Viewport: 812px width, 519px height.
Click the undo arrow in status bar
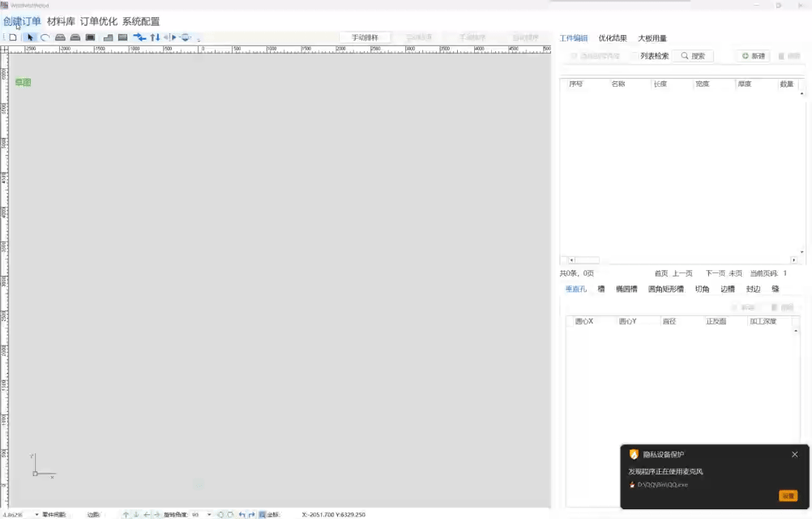241,514
